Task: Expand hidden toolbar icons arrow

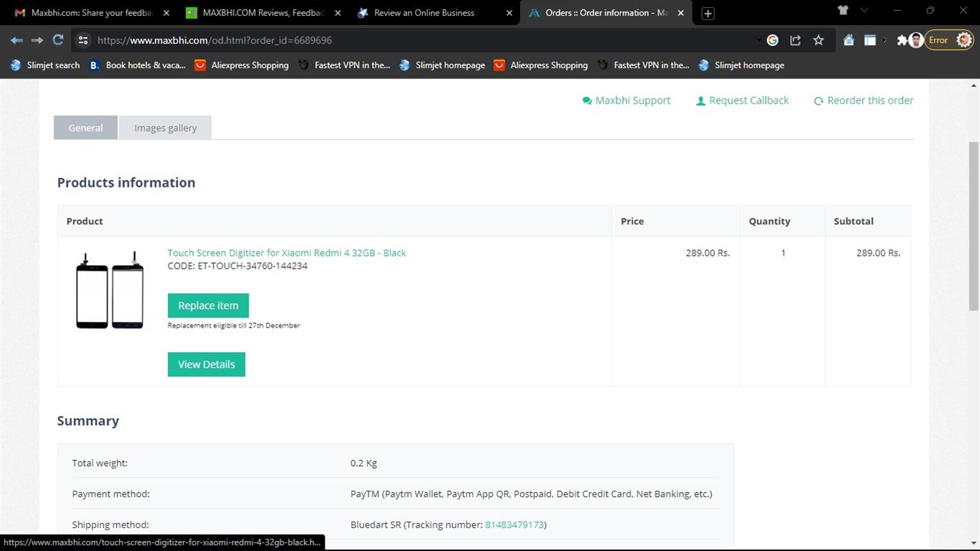Action: coord(885,40)
